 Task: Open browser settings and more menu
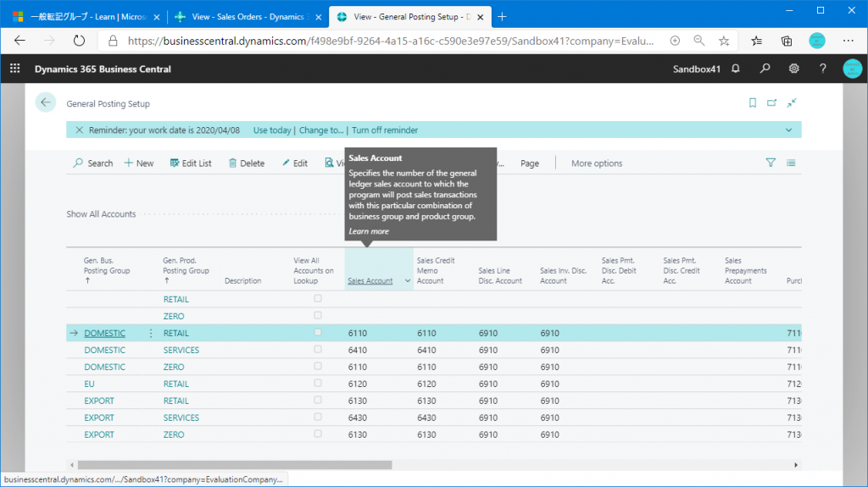coord(848,41)
